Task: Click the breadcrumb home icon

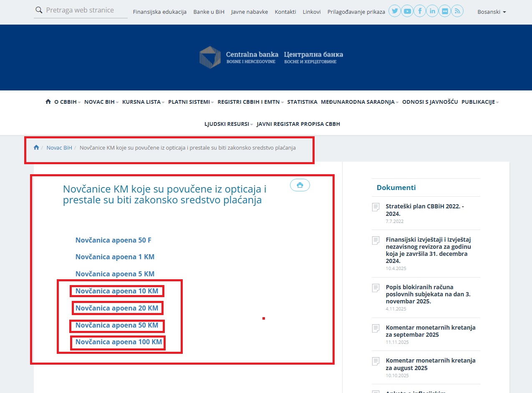Action: coord(36,148)
